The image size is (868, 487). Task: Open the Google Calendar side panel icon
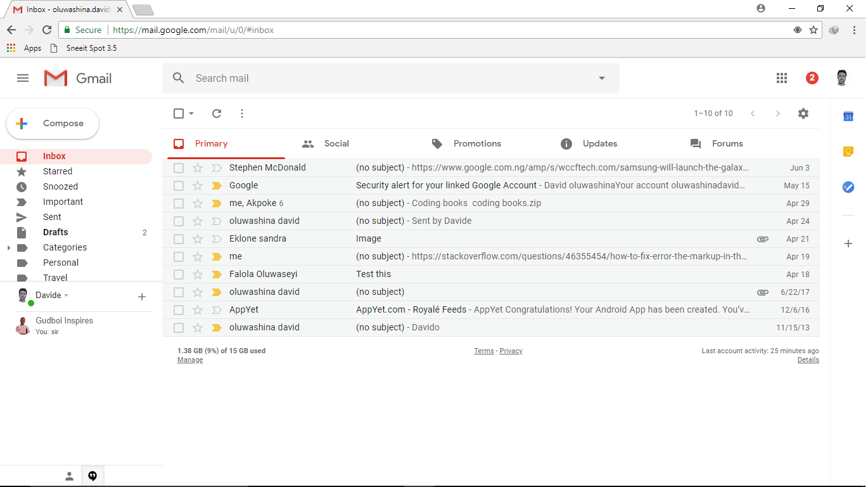[848, 116]
